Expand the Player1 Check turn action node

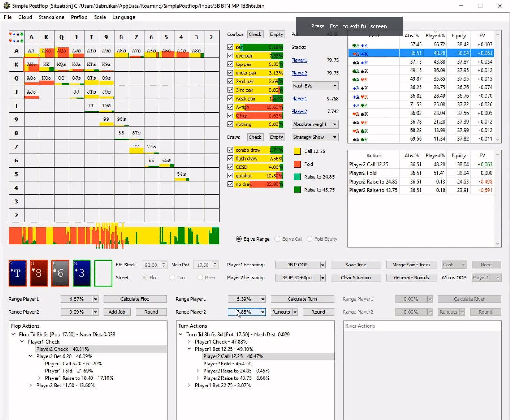[189, 342]
